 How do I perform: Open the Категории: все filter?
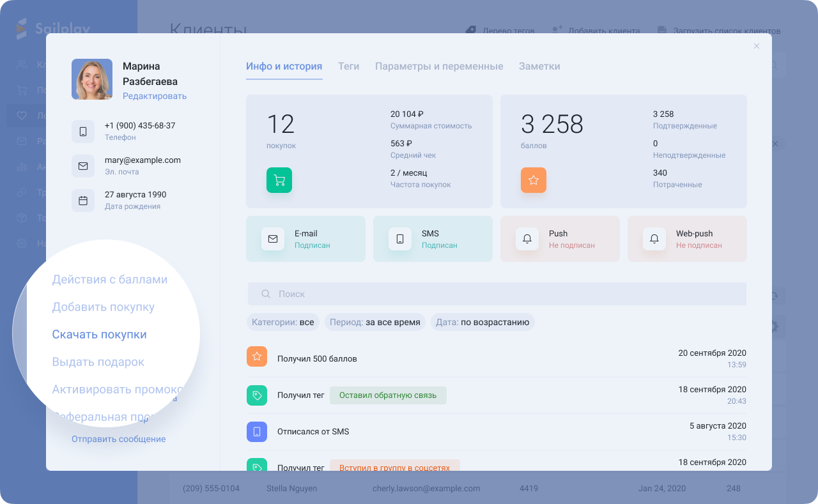[283, 322]
